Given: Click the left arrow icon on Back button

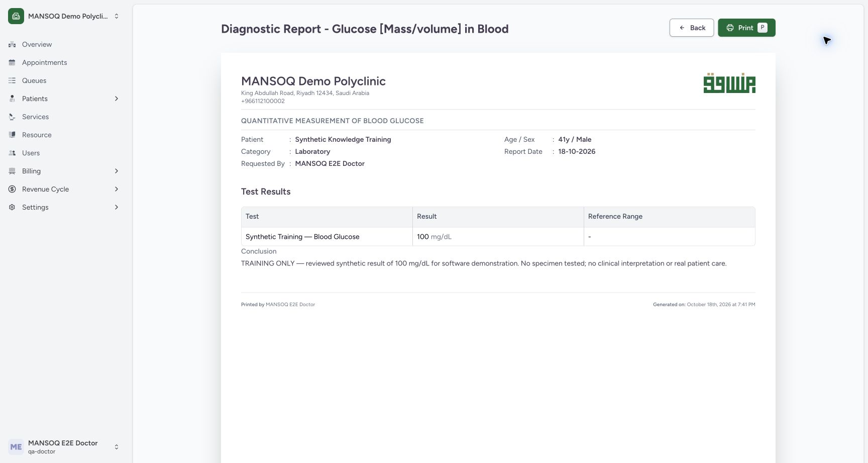Looking at the screenshot, I should tap(682, 28).
